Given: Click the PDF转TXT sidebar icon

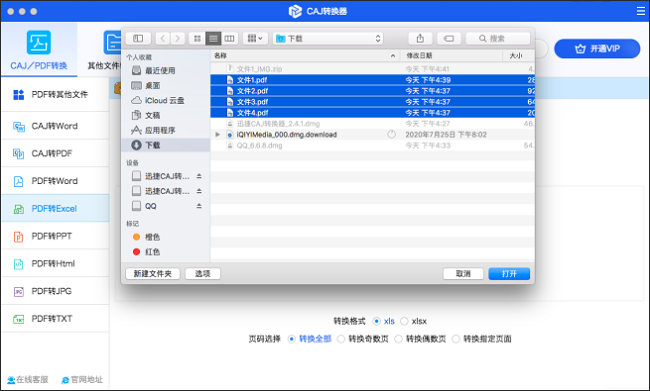Looking at the screenshot, I should tap(19, 319).
